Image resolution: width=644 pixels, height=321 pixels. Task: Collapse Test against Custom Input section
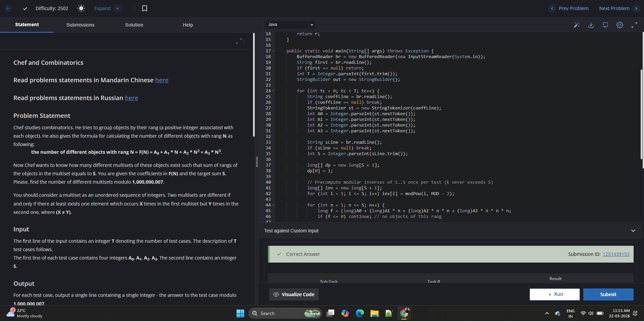tap(633, 231)
